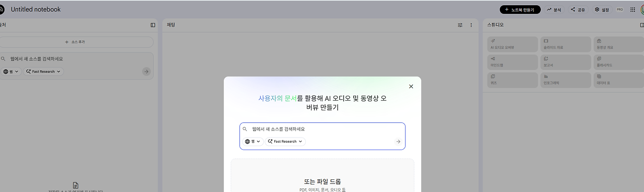Click the PRO badge
644x192 pixels.
pyautogui.click(x=620, y=10)
